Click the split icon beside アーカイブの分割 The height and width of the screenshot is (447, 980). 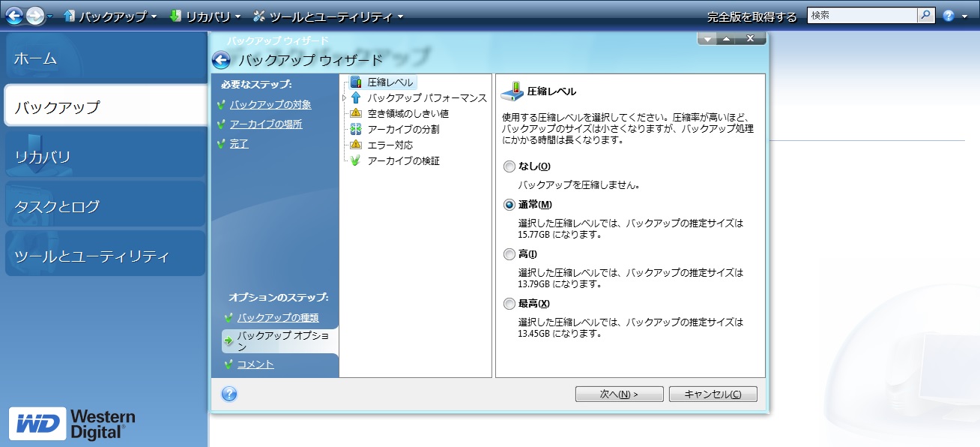point(356,129)
